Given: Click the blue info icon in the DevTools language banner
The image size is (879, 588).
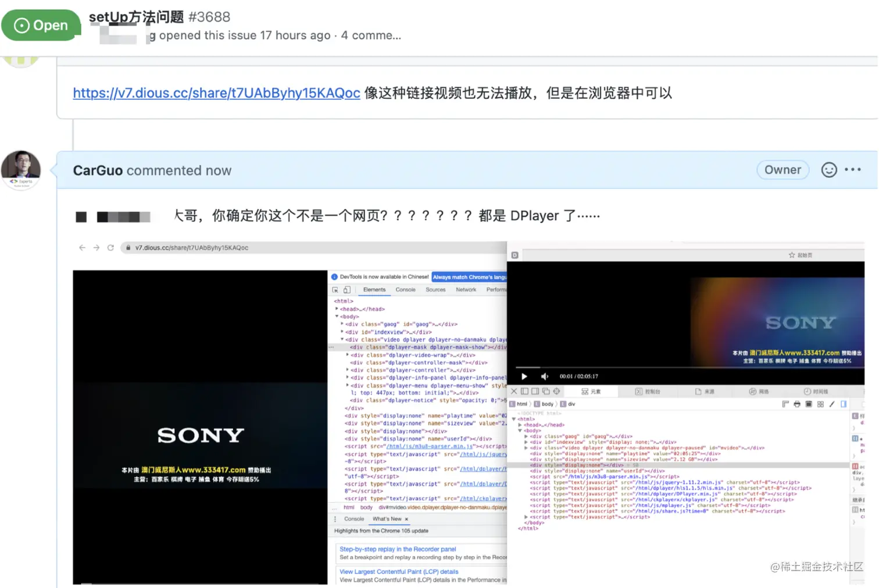Looking at the screenshot, I should tap(335, 277).
